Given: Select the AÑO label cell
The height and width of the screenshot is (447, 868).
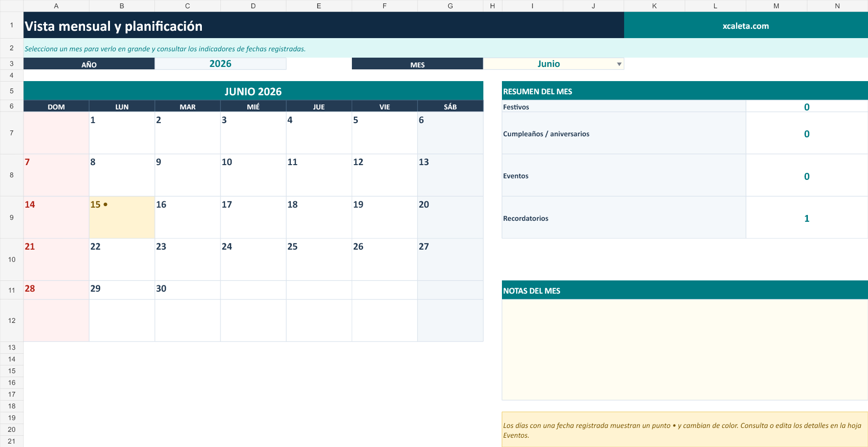Looking at the screenshot, I should [89, 64].
